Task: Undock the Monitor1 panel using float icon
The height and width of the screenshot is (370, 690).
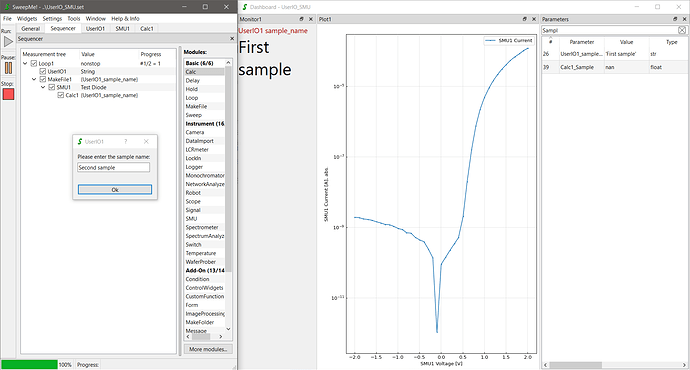Action: 301,19
